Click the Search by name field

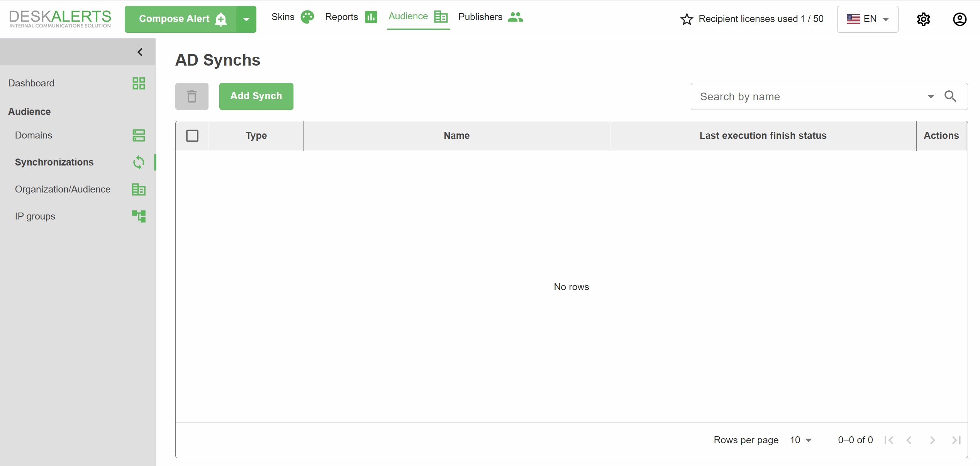pyautogui.click(x=807, y=96)
